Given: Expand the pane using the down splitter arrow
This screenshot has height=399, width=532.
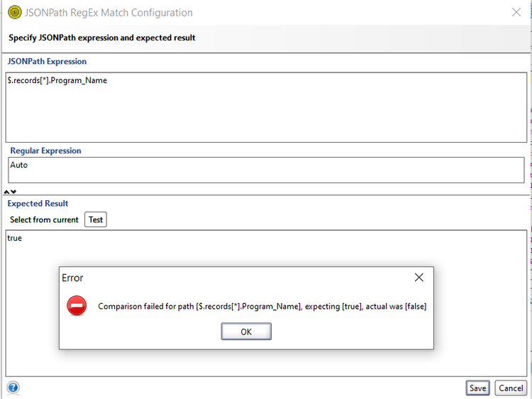Looking at the screenshot, I should pos(13,192).
